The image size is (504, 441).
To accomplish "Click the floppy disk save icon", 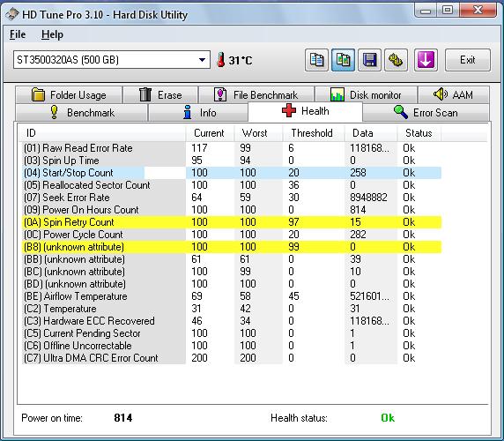I will click(370, 60).
